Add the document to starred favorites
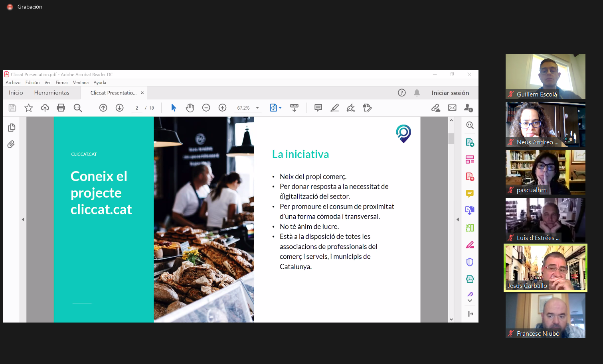Image resolution: width=603 pixels, height=364 pixels. click(x=29, y=108)
